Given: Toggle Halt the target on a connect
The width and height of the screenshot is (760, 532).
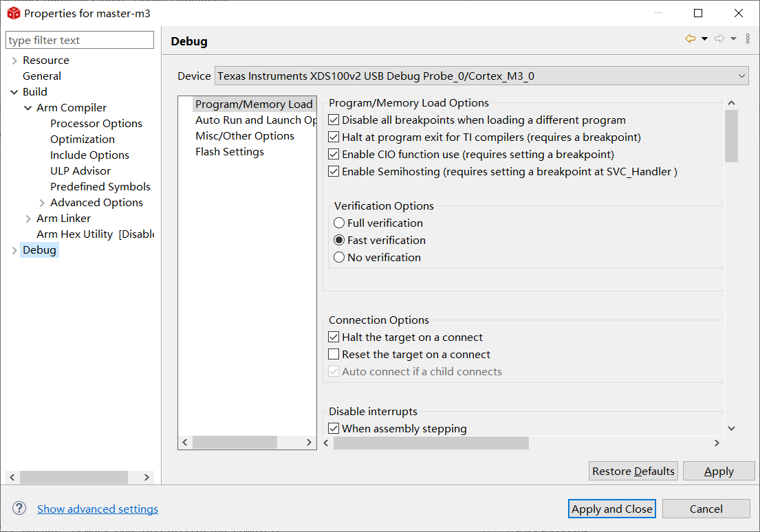Looking at the screenshot, I should pos(334,337).
